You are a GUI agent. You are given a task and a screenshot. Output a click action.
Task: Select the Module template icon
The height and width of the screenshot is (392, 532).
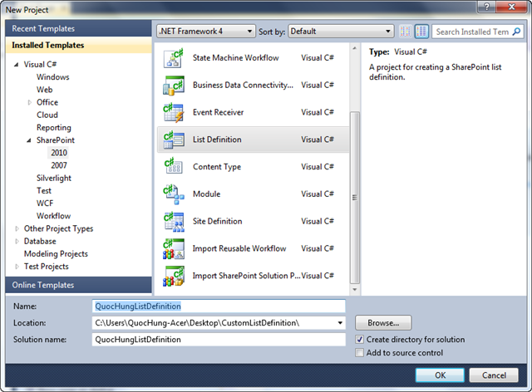174,194
